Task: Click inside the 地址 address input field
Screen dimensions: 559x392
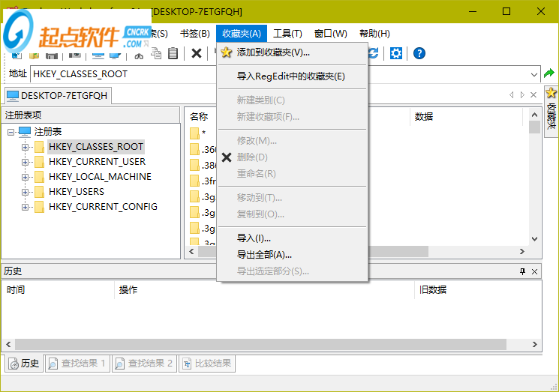Action: [278, 74]
